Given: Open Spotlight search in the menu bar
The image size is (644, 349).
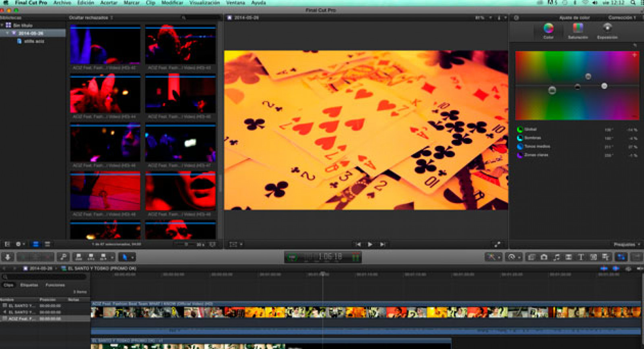Looking at the screenshot, I should pyautogui.click(x=633, y=2).
